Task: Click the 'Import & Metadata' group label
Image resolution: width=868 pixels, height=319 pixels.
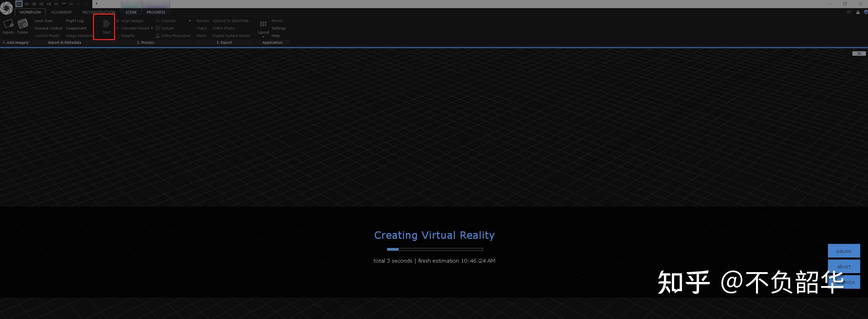Action: pyautogui.click(x=64, y=42)
